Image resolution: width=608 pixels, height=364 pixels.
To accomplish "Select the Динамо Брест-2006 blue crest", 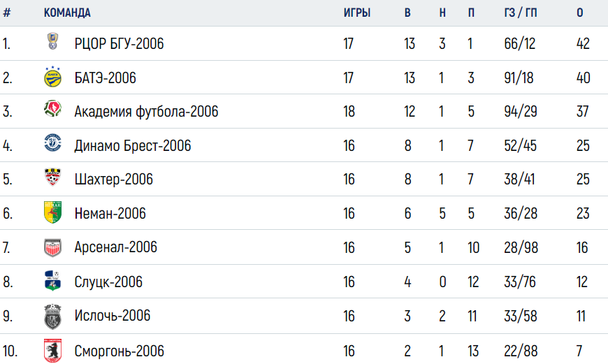I will (52, 143).
